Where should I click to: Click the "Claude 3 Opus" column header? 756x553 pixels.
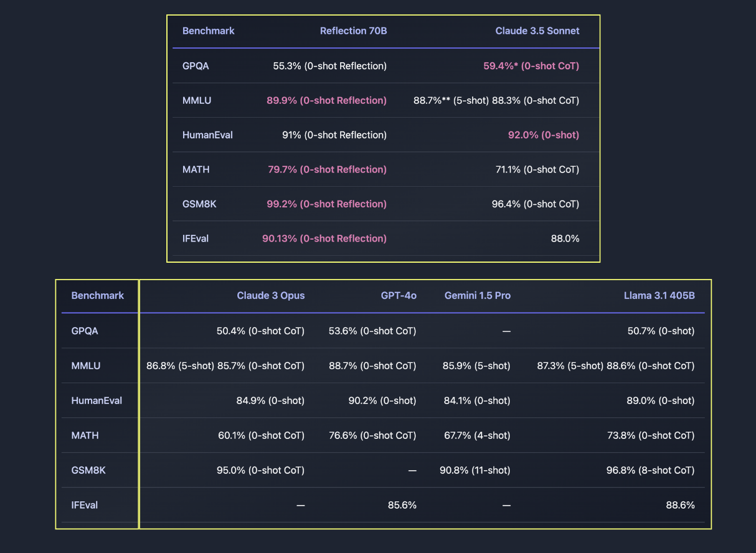click(270, 295)
